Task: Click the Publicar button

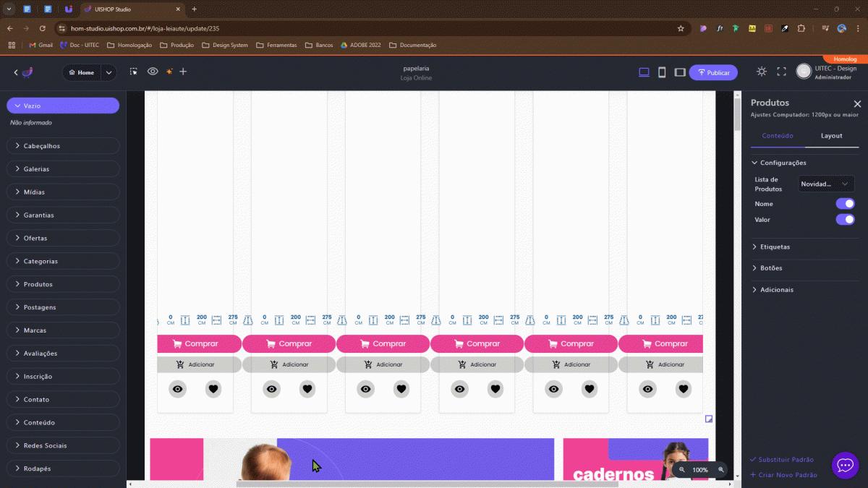Action: coord(713,72)
